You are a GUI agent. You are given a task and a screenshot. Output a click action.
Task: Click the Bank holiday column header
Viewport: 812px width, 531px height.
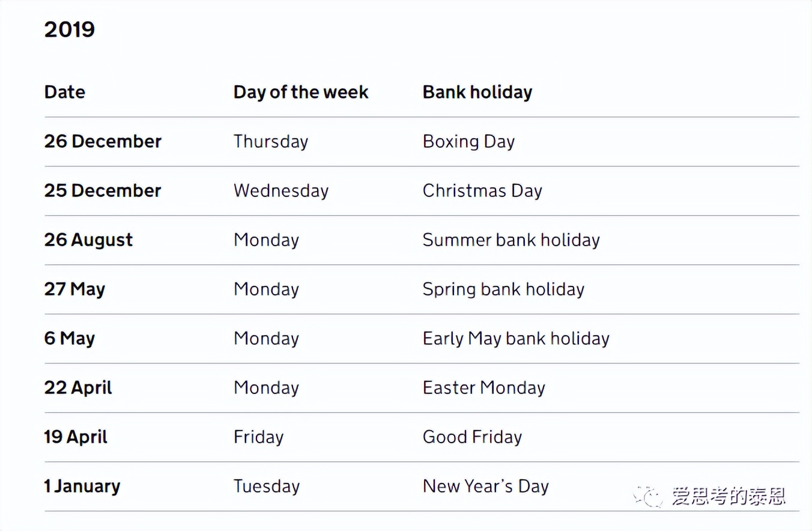click(477, 92)
